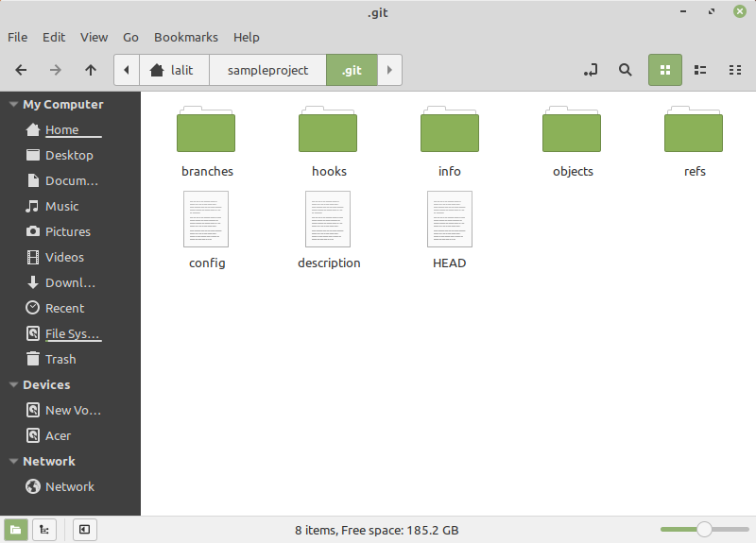Click the objects folder name label
The image size is (756, 543).
click(573, 172)
